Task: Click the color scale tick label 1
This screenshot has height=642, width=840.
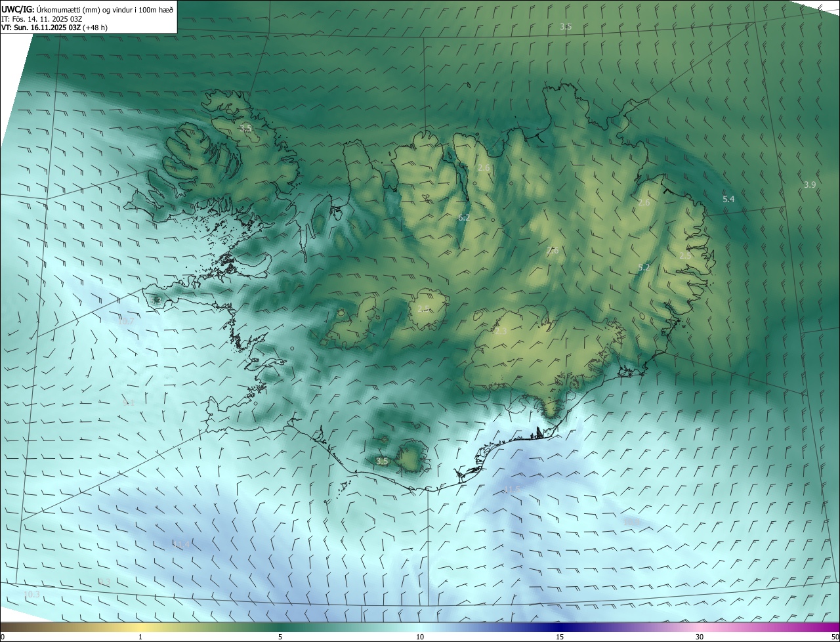Action: [140, 637]
